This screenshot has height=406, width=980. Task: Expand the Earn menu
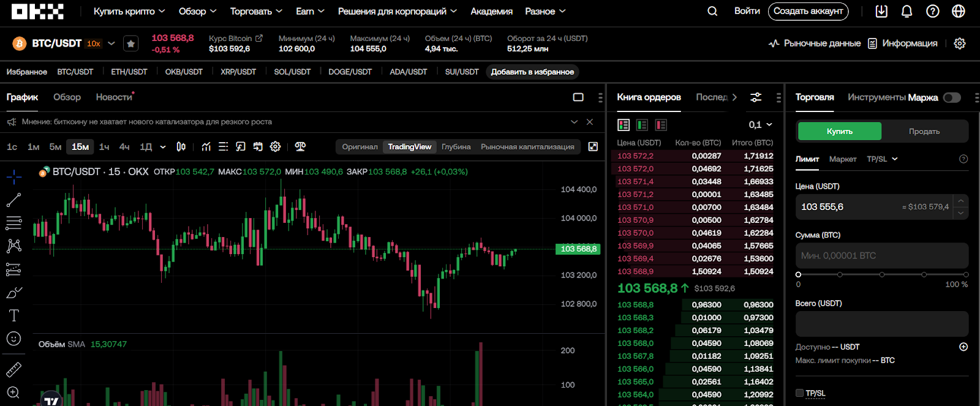[310, 11]
